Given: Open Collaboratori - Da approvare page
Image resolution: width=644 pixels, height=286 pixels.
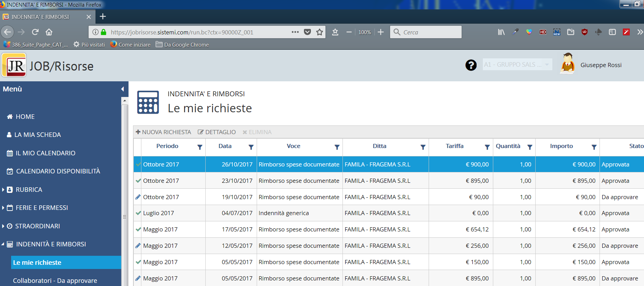Looking at the screenshot, I should click(55, 280).
